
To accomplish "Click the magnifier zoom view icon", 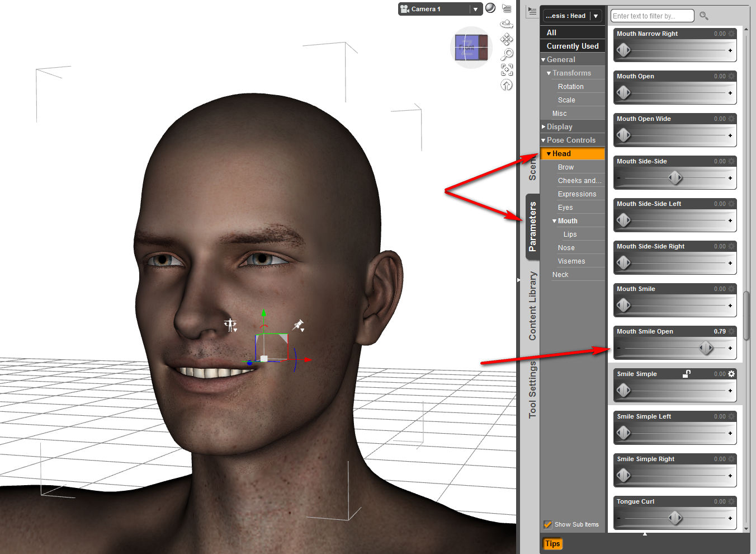I will (x=507, y=54).
